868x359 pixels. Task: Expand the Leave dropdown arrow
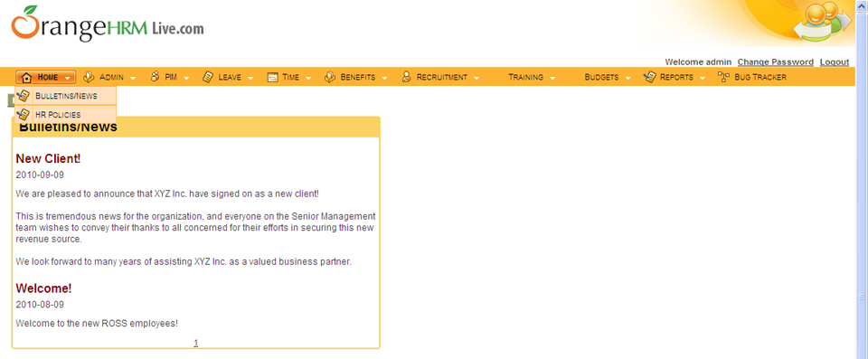click(250, 78)
